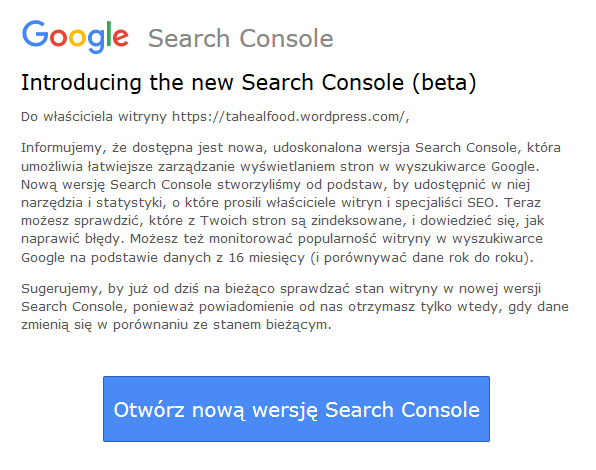
Task: Click the yellow letter o in Google logo
Action: 77,37
